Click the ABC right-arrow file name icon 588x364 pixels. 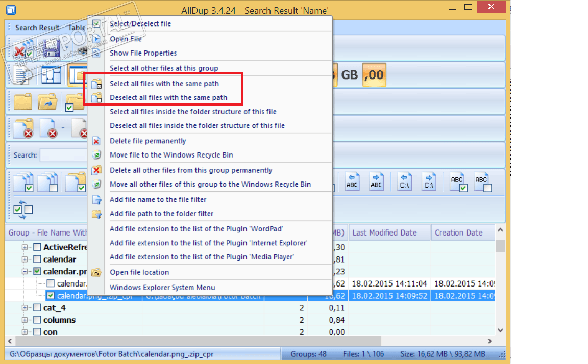377,181
